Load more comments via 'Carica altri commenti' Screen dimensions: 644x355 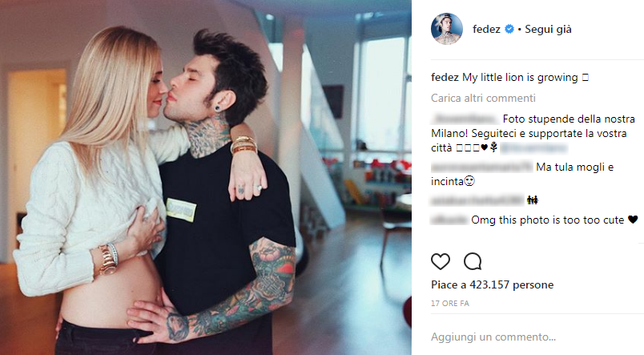click(x=483, y=99)
